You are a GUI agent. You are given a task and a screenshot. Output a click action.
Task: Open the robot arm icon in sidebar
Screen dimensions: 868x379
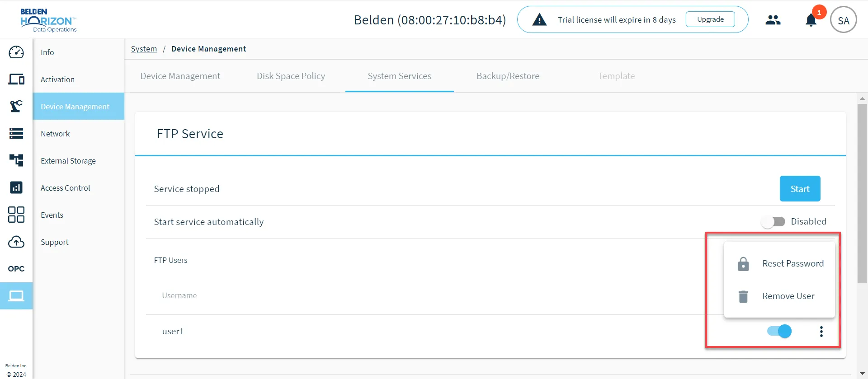point(16,106)
